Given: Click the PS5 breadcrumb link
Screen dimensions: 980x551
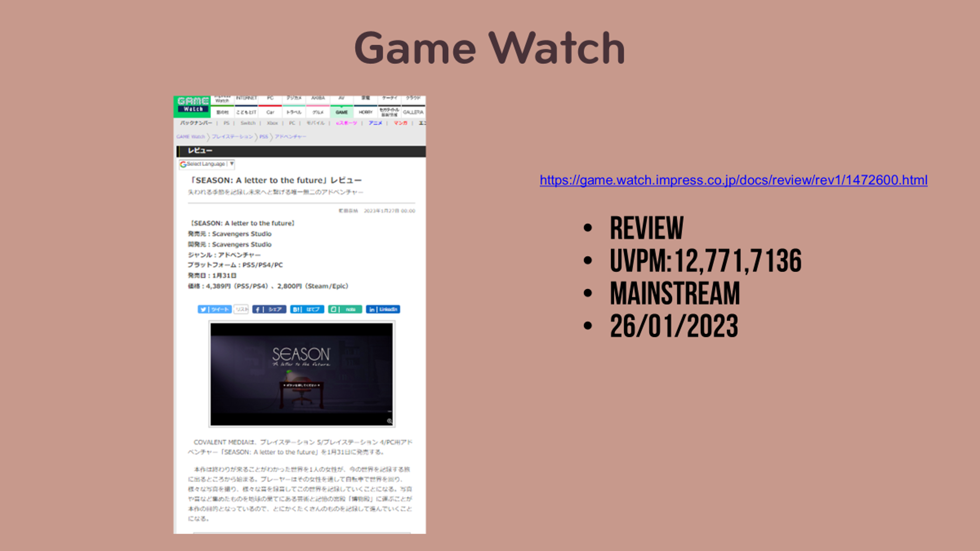Looking at the screenshot, I should coord(264,137).
